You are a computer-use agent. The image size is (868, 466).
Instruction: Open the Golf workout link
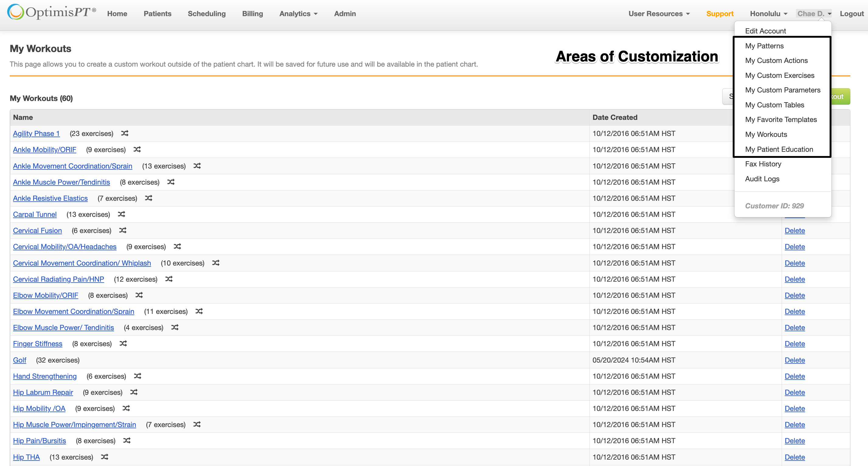coord(19,360)
